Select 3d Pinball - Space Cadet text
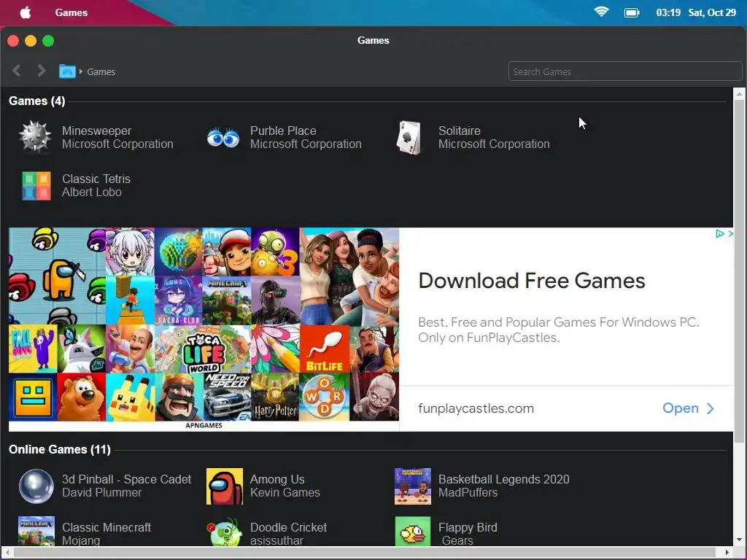 tap(127, 479)
